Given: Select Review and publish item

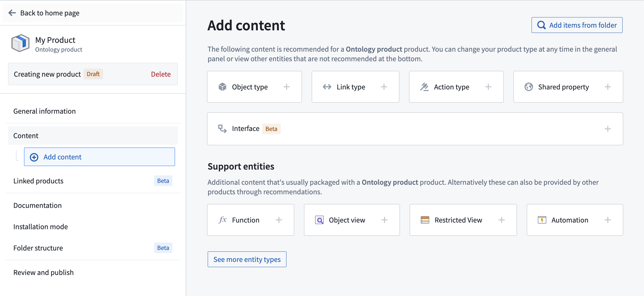Looking at the screenshot, I should click(x=43, y=272).
